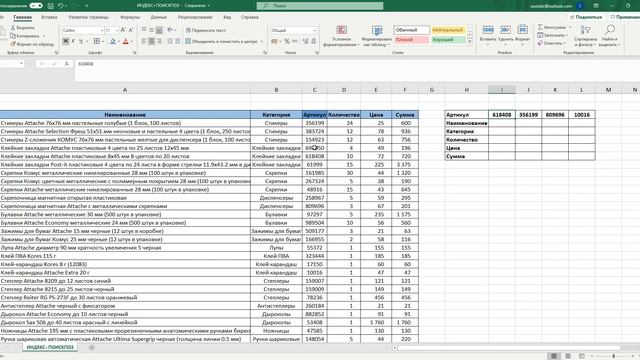This screenshot has height=360, width=640.
Task: Click the Decrease Font Size icon
Action: tap(131, 30)
